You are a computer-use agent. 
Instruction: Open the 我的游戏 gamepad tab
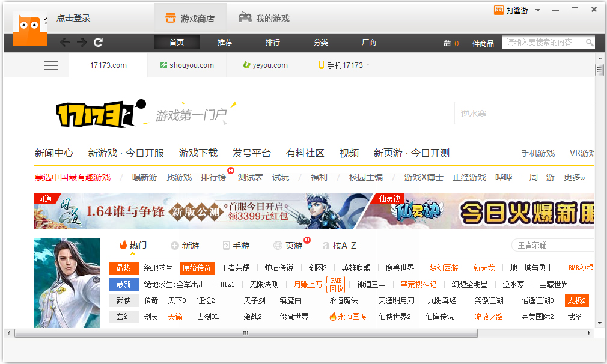pyautogui.click(x=264, y=18)
